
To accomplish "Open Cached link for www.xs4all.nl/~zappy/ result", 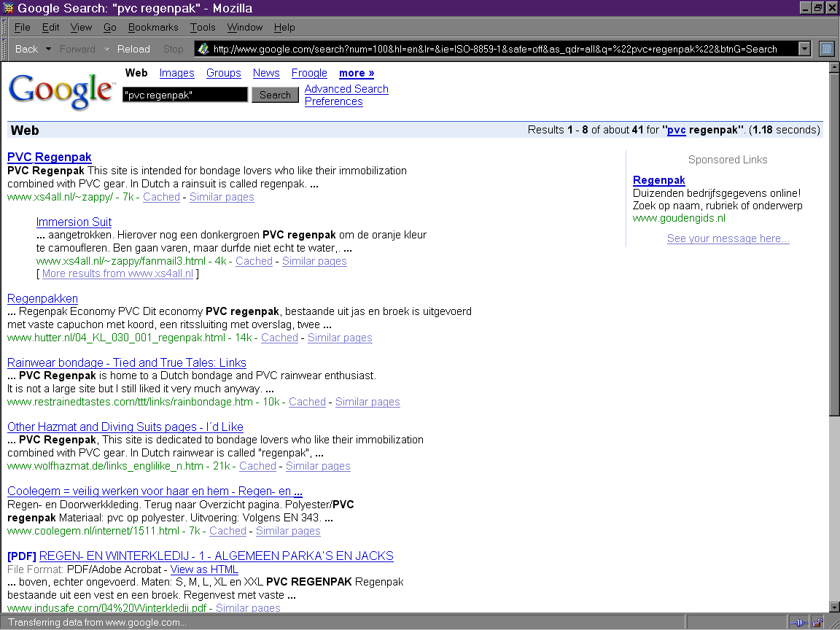I will point(161,197).
